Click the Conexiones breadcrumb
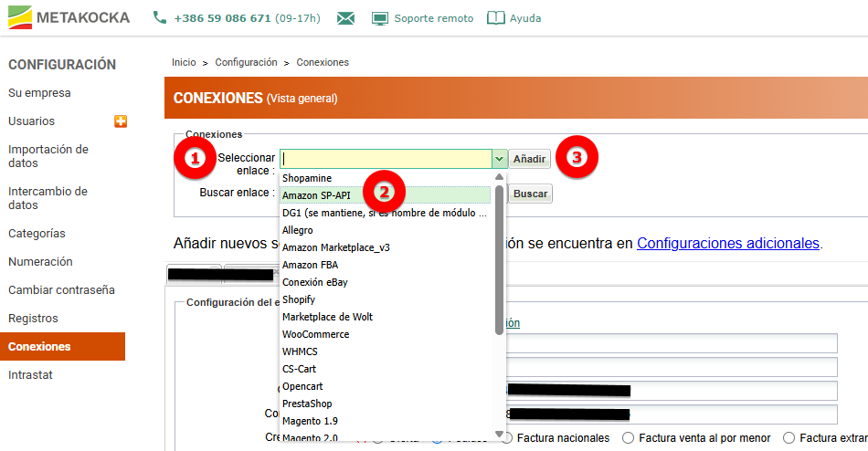Image resolution: width=868 pixels, height=451 pixels. point(323,62)
